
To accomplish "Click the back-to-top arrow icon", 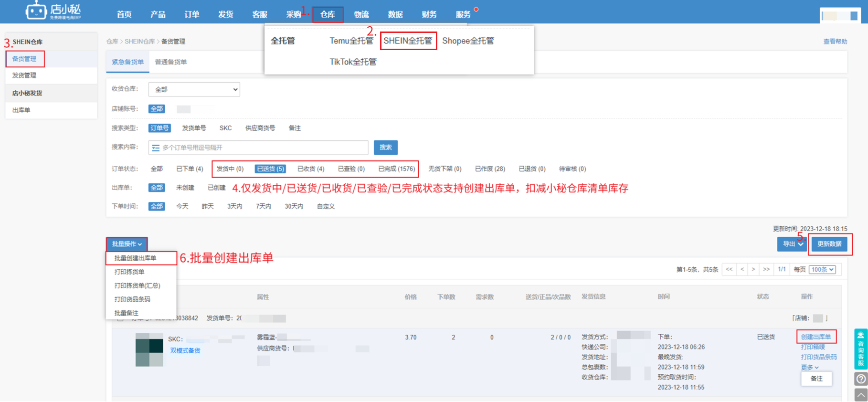I will click(x=861, y=395).
